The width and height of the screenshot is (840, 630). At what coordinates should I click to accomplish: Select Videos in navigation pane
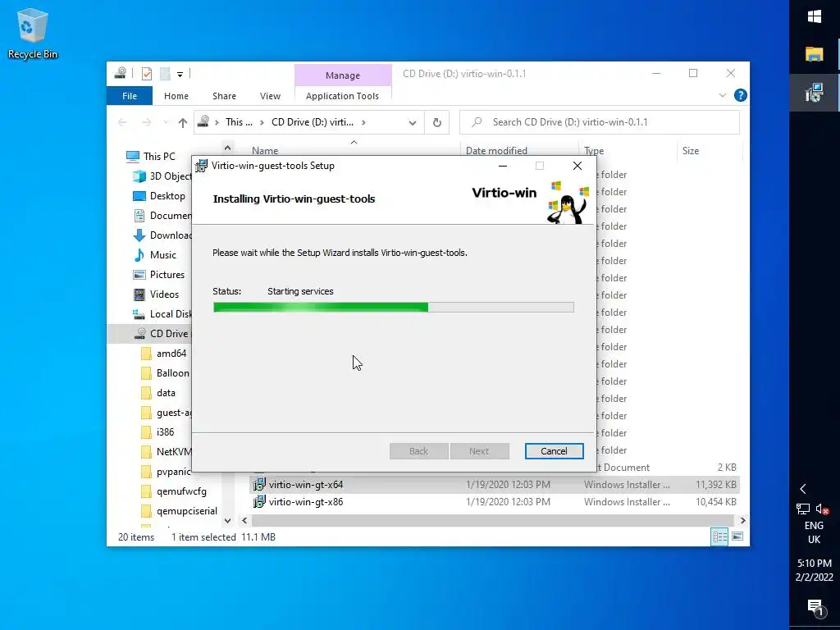pos(156,294)
